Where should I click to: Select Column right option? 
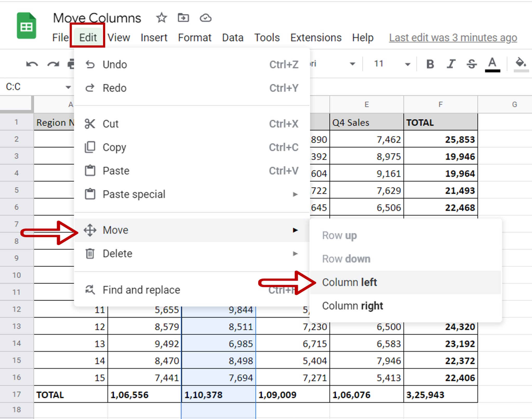coord(405,306)
